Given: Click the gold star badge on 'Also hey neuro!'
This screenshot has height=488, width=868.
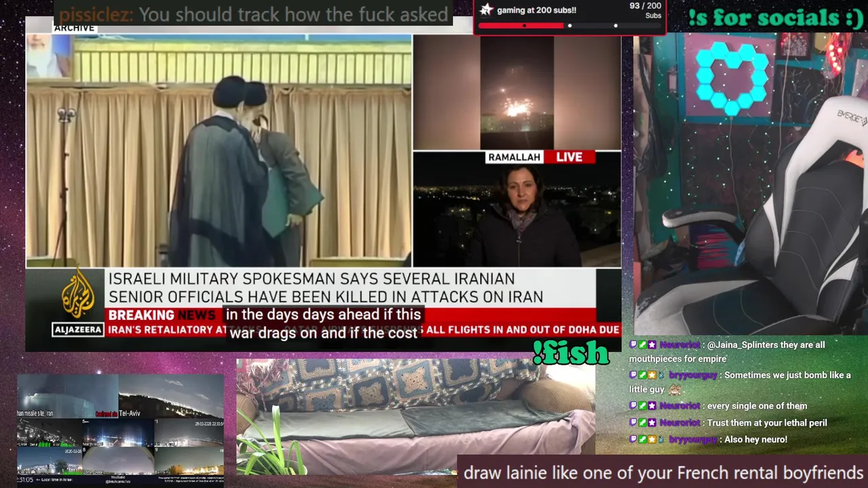Looking at the screenshot, I should (652, 440).
